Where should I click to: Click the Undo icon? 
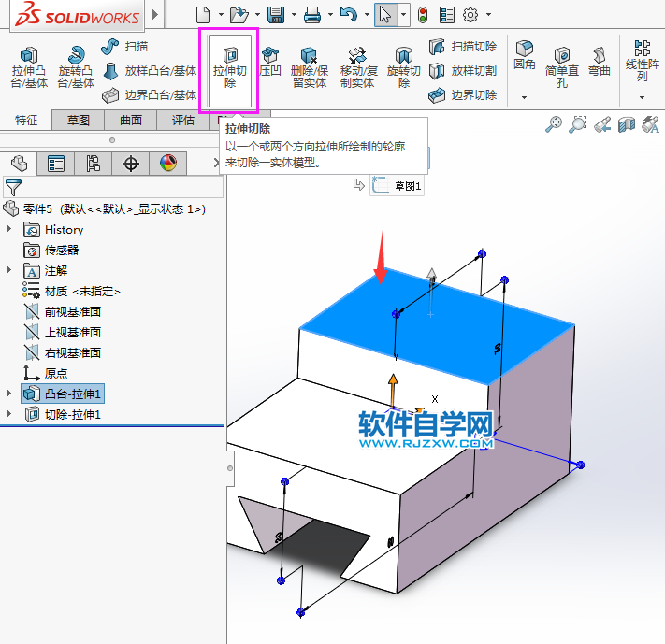coord(349,15)
